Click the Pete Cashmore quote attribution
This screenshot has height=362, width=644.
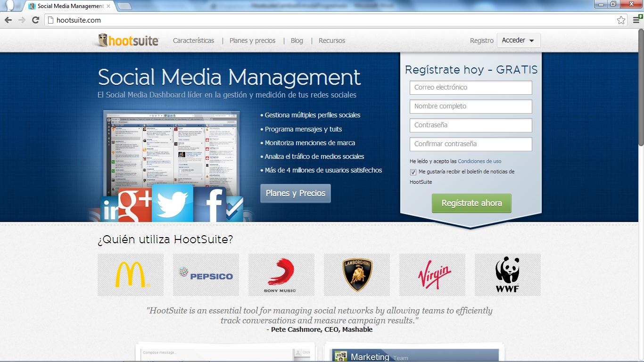[319, 329]
